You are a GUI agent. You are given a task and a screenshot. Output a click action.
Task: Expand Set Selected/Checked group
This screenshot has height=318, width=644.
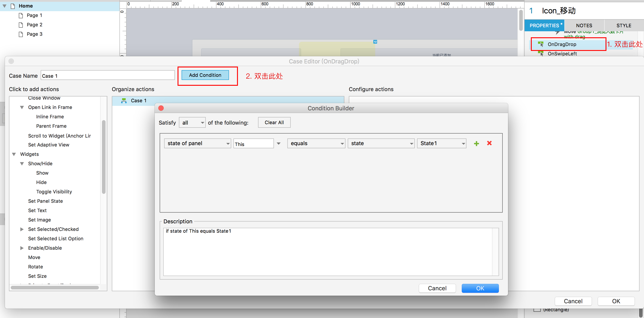(22, 229)
